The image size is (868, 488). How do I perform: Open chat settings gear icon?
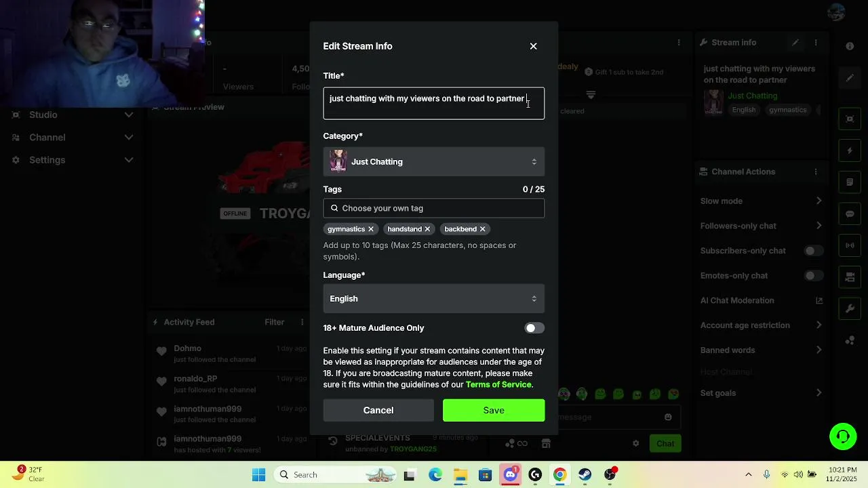635,443
